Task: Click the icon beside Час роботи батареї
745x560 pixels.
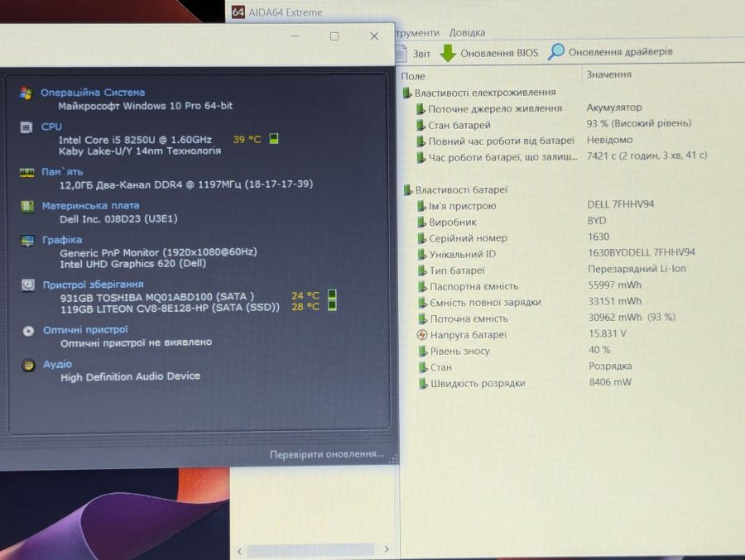Action: click(x=421, y=157)
